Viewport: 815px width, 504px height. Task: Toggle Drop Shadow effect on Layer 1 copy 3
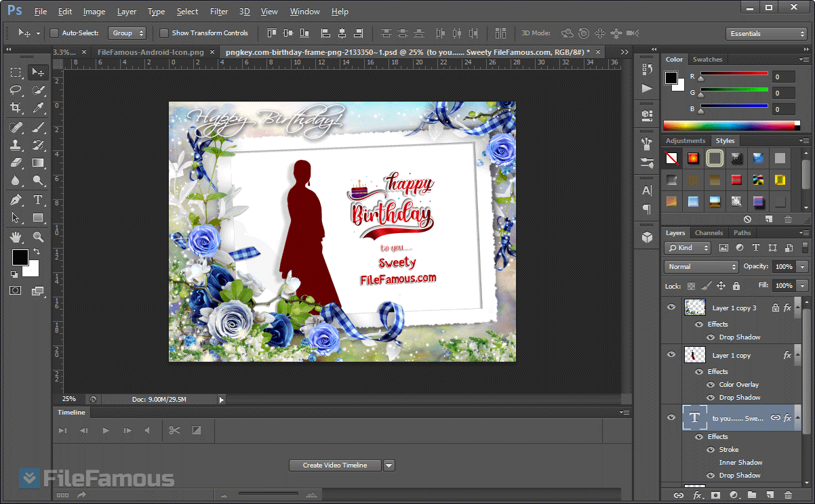point(711,337)
